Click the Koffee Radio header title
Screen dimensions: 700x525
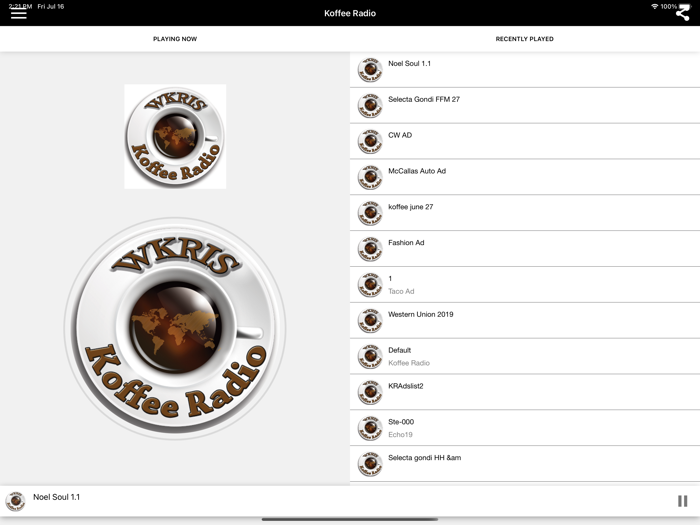click(350, 13)
